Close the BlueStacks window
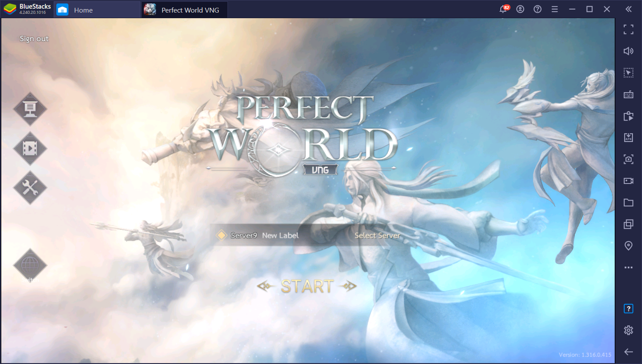The height and width of the screenshot is (364, 642). tap(607, 9)
